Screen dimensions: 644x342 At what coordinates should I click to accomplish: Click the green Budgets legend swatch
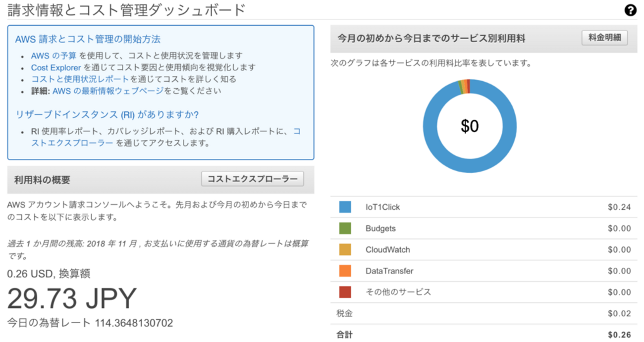tap(345, 228)
